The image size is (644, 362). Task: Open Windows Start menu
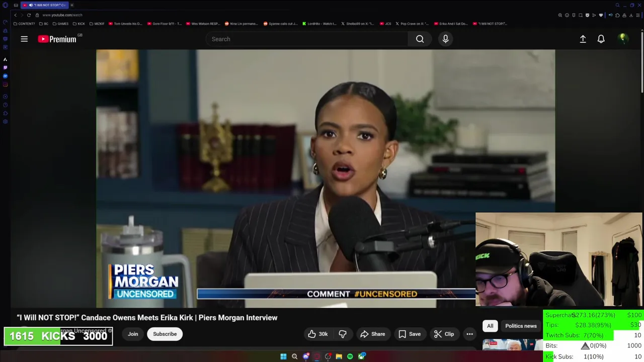tap(283, 356)
